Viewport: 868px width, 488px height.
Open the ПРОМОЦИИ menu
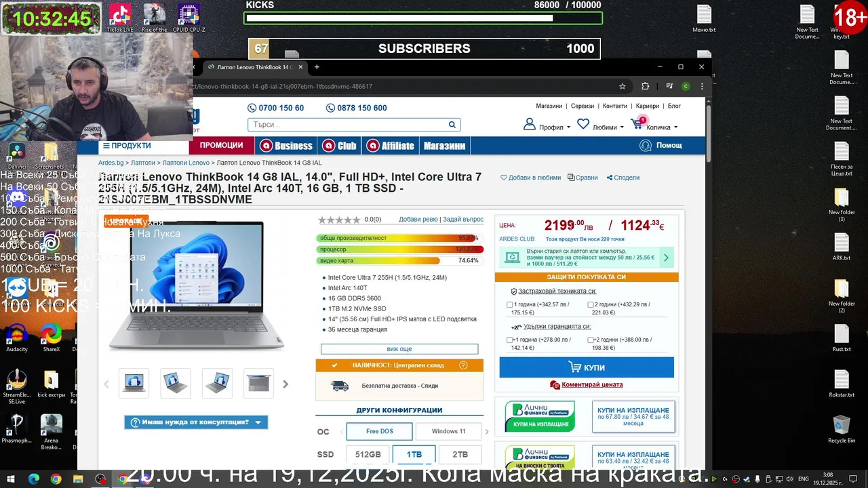(x=221, y=146)
